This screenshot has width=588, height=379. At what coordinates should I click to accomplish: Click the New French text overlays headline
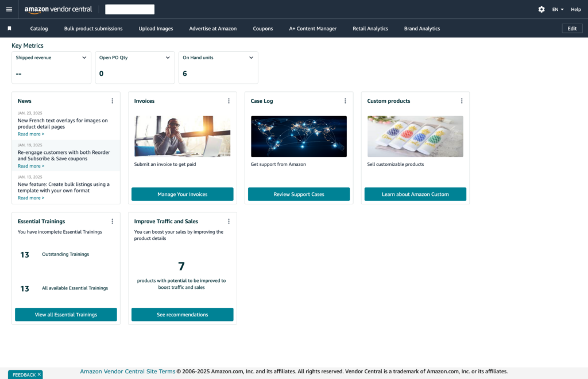[x=63, y=123]
